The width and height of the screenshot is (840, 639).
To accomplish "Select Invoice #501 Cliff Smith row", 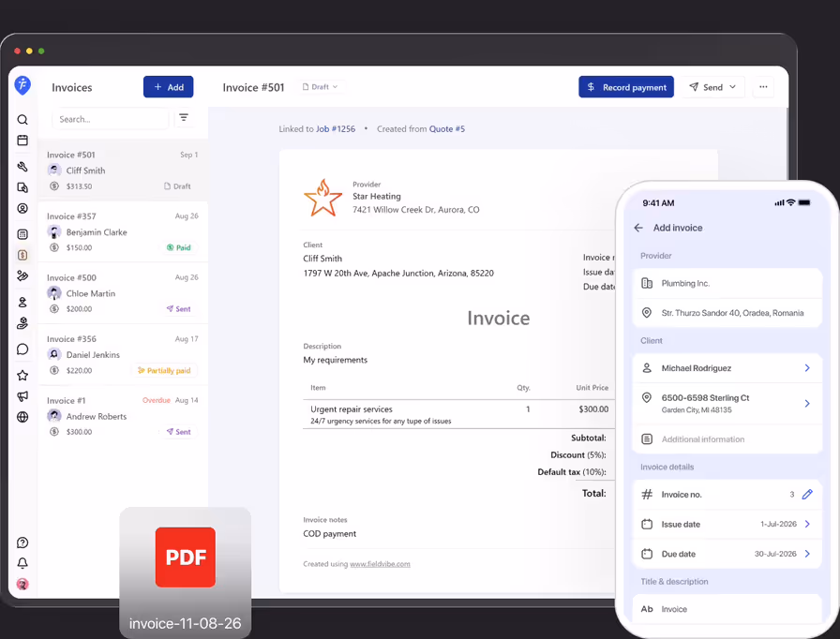I will (123, 171).
